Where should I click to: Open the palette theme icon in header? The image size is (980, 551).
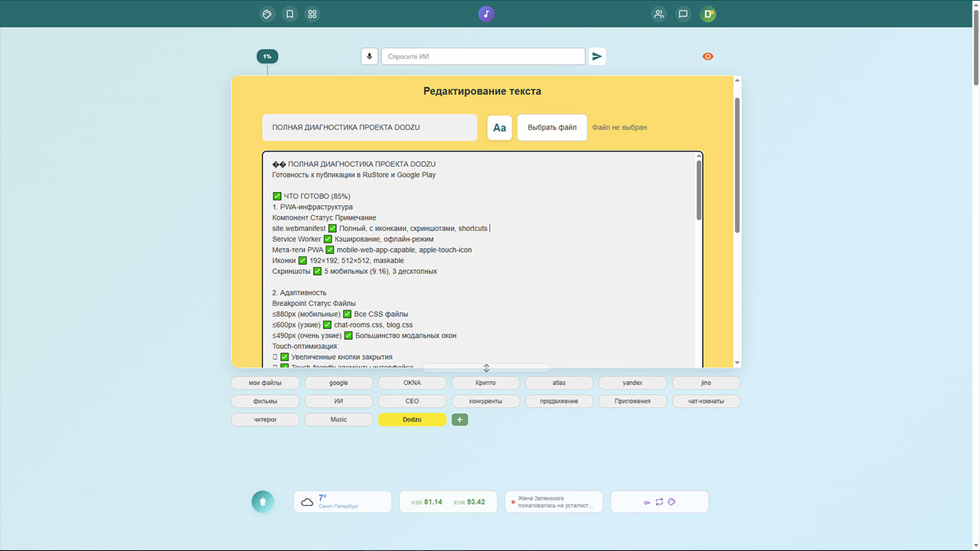tap(267, 14)
